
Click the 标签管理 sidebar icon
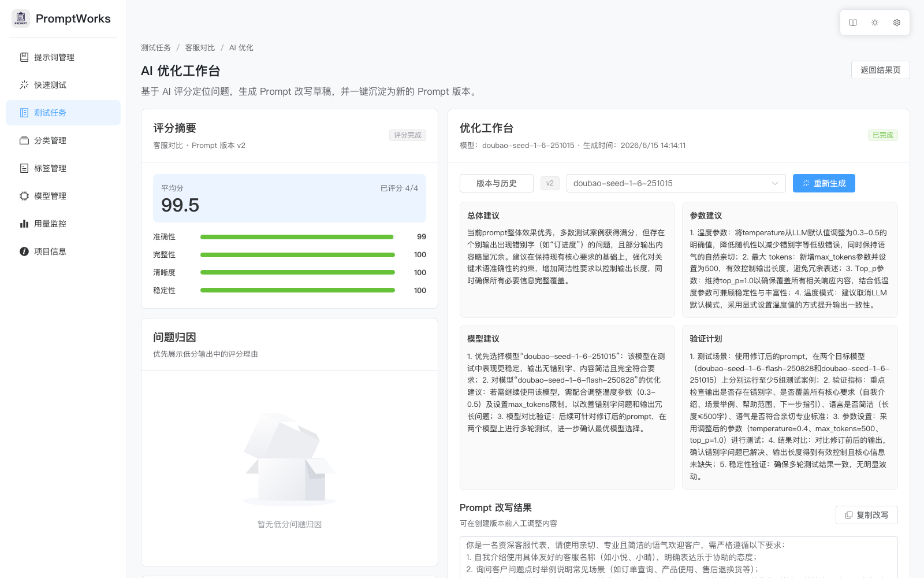pos(24,168)
